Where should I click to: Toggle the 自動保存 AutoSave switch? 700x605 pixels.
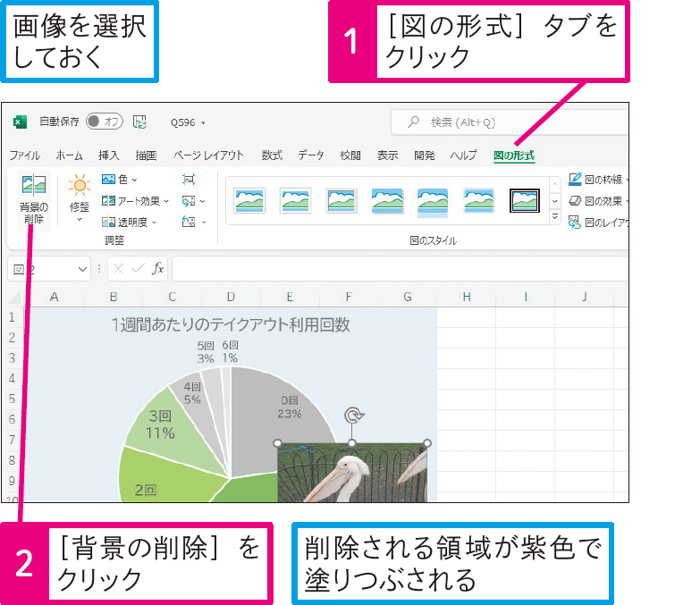[x=105, y=122]
